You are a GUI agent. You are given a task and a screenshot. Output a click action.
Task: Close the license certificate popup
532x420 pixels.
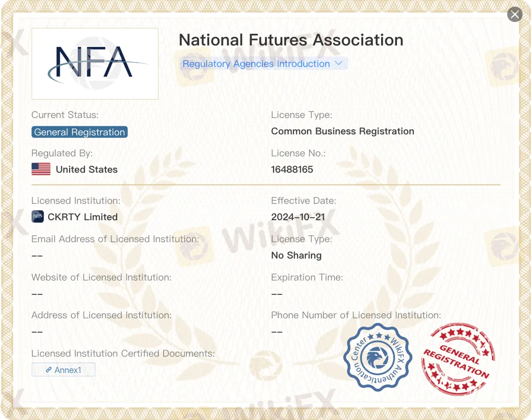coord(515,14)
